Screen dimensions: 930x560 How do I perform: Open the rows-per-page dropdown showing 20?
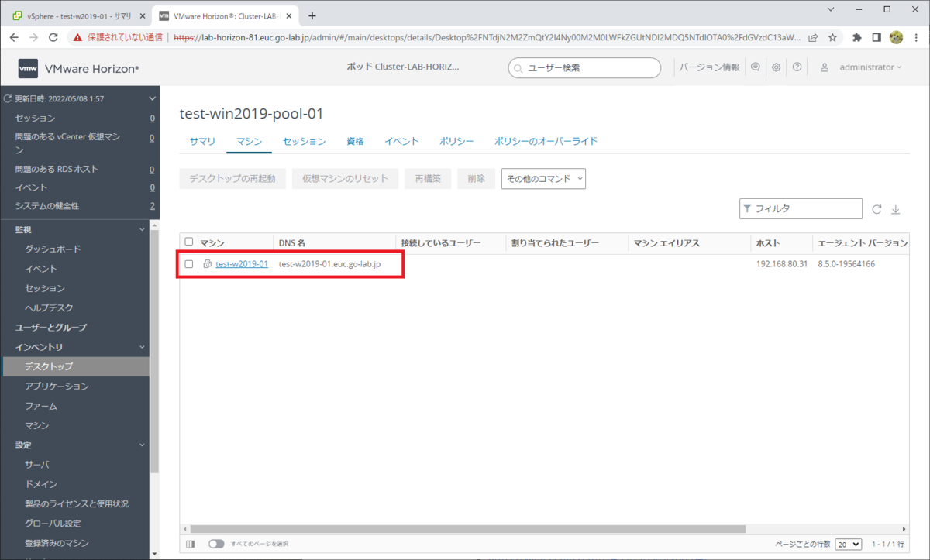tap(848, 544)
